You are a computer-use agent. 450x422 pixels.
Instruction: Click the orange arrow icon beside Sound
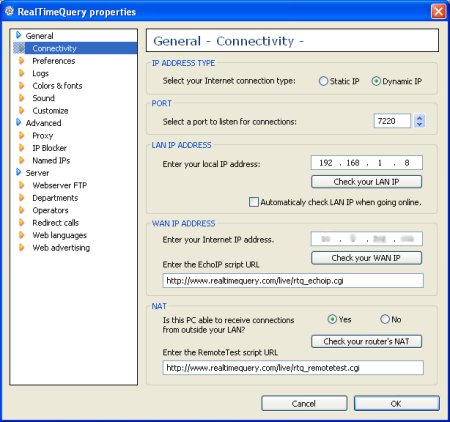tap(22, 98)
